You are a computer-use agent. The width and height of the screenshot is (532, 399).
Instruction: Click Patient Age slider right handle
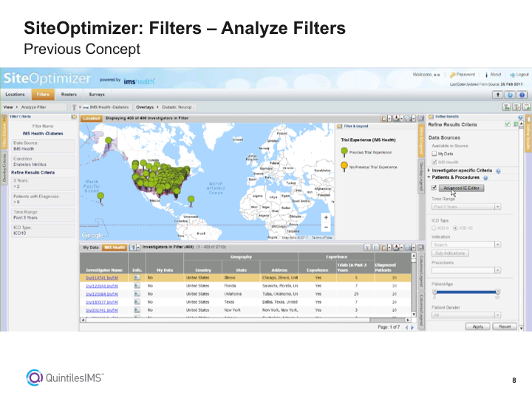click(497, 292)
